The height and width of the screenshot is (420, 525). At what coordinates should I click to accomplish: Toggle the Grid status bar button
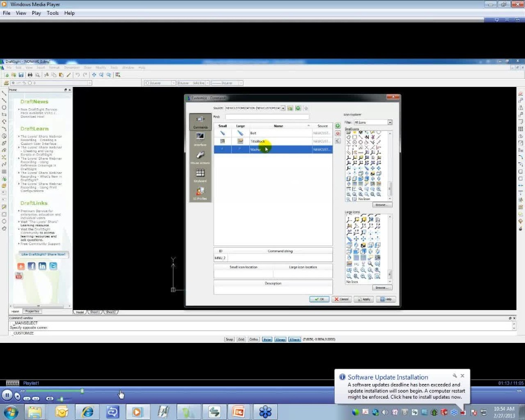coord(241,339)
